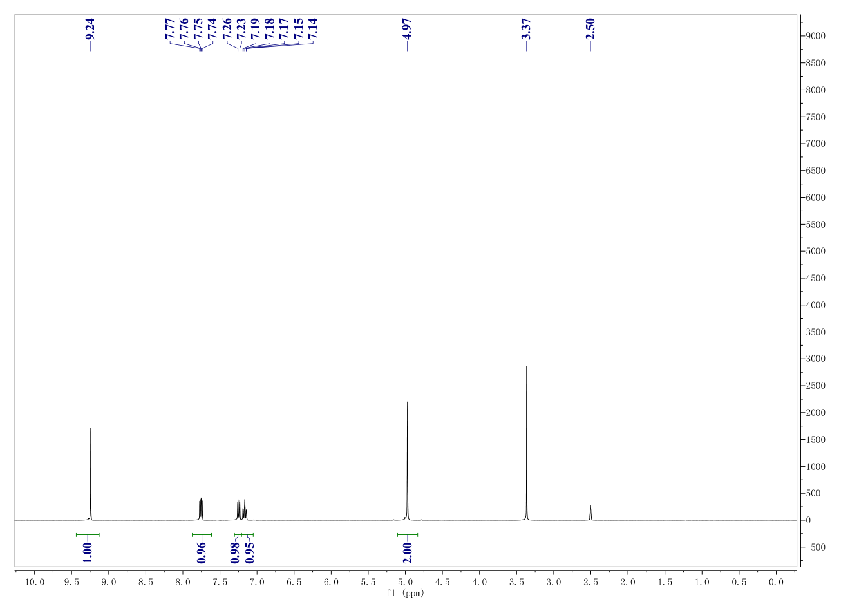868x613 pixels.
Task: Click the 1500 intensity axis value
Action: point(815,440)
